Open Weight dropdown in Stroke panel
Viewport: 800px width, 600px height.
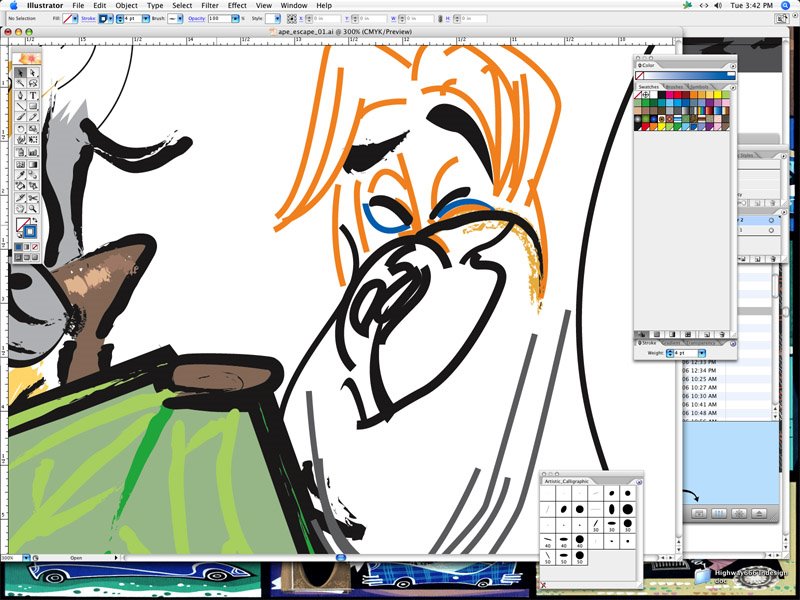point(702,353)
